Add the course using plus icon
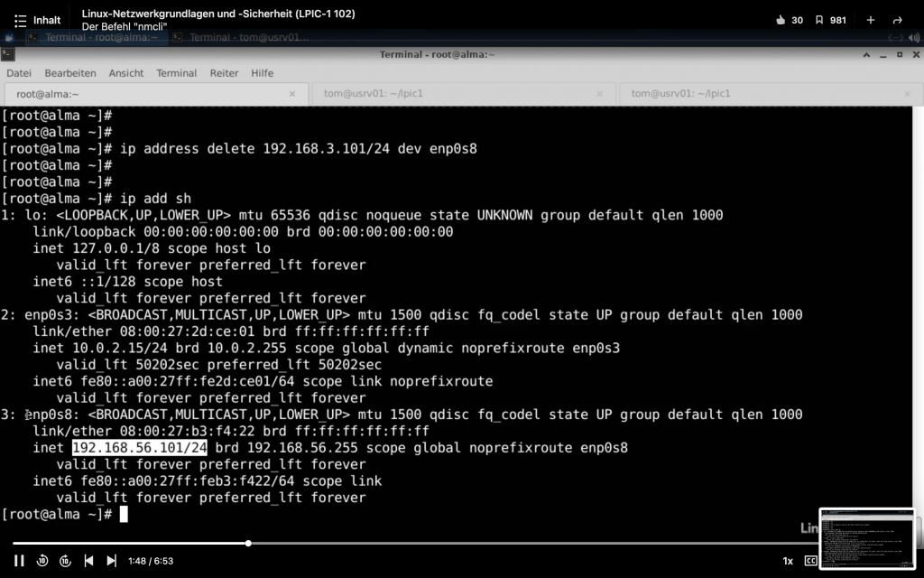Image resolution: width=924 pixels, height=578 pixels. 871,20
